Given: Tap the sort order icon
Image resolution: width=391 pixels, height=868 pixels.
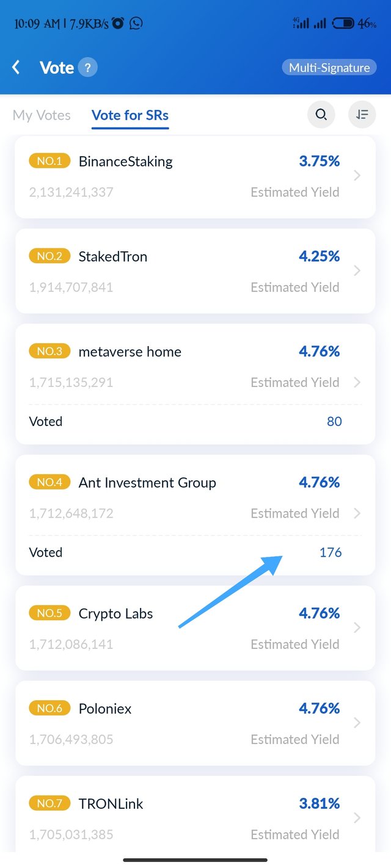Looking at the screenshot, I should [x=362, y=114].
